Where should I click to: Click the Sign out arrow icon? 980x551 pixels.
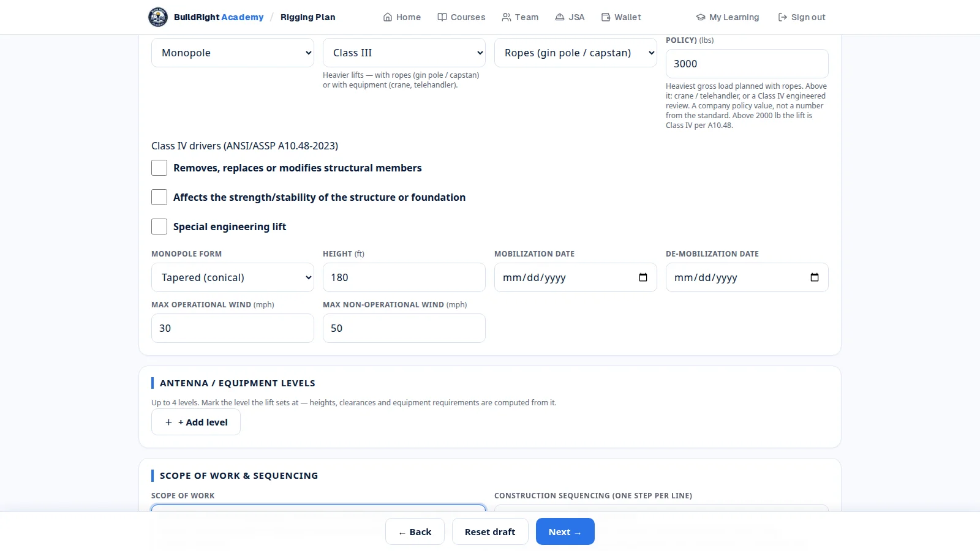tap(783, 17)
